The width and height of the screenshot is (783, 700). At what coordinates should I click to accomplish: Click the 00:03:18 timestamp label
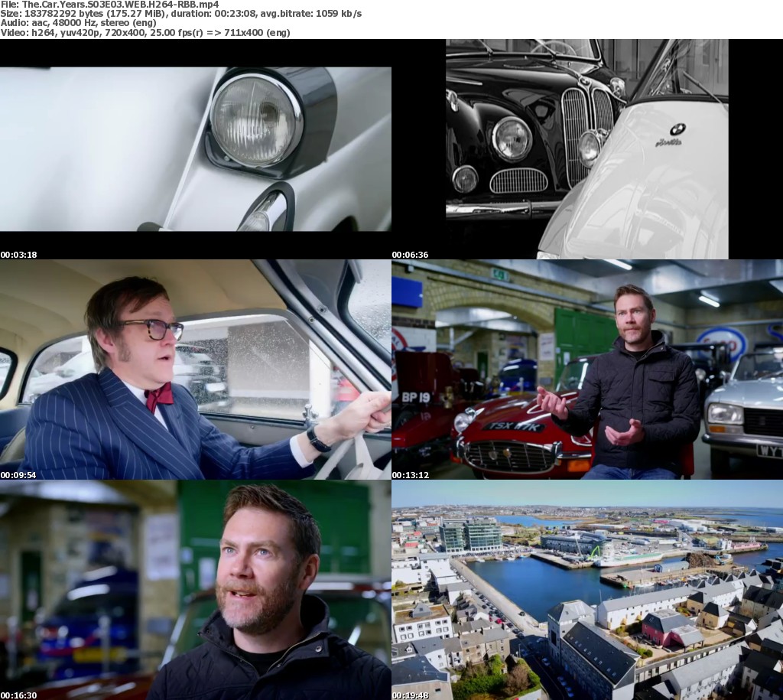18,255
